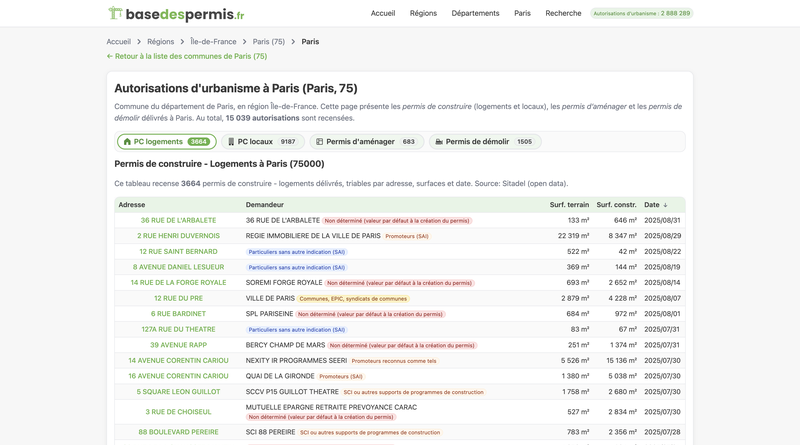Open the 14 AVENUE CORENTIN CARIOU address link
Screen dimensions: 800x445
click(x=178, y=361)
